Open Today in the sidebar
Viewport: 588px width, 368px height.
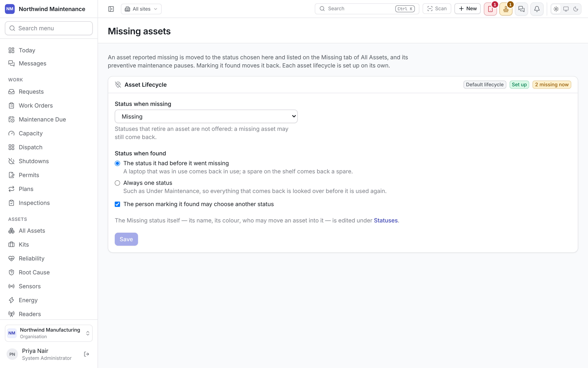click(x=49, y=50)
